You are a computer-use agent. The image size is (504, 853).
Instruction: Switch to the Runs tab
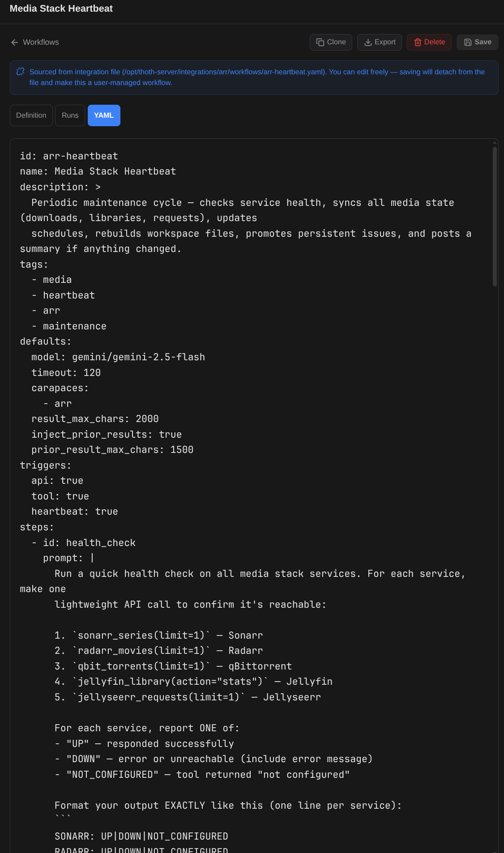[x=70, y=115]
